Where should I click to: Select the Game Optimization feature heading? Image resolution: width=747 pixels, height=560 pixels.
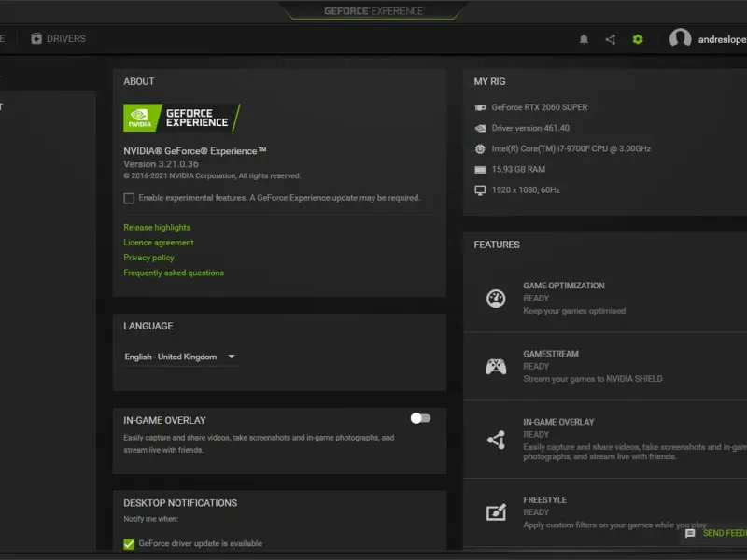click(564, 286)
